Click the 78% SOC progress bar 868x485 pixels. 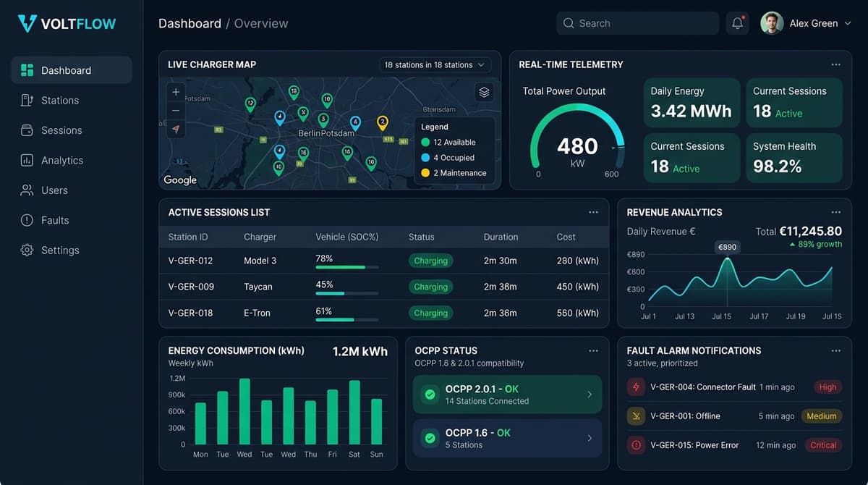346,267
